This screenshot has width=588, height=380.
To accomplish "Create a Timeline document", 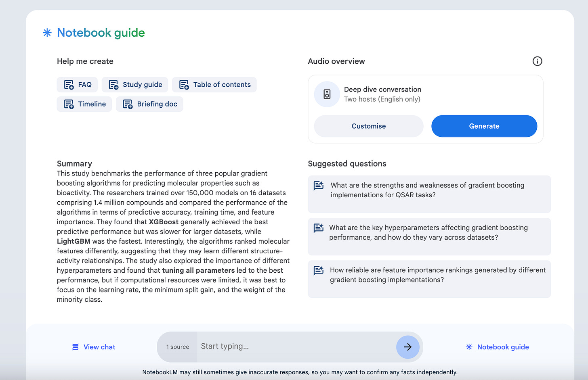I will click(x=84, y=104).
